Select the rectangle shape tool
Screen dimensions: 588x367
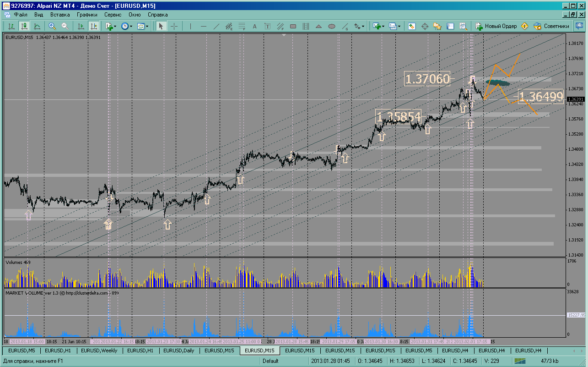point(293,26)
